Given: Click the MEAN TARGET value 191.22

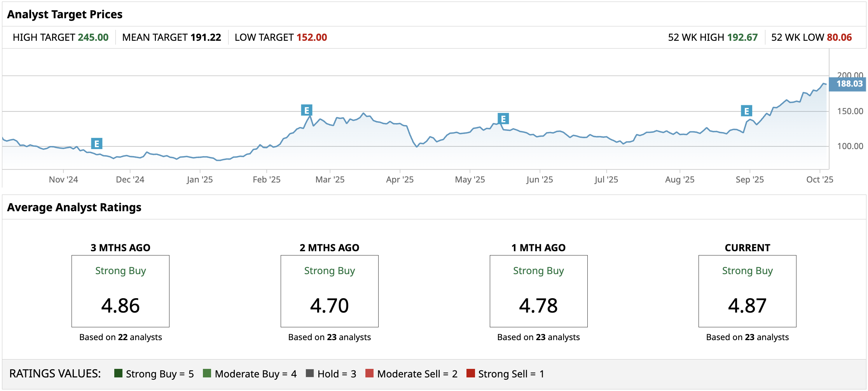Looking at the screenshot, I should click(206, 37).
